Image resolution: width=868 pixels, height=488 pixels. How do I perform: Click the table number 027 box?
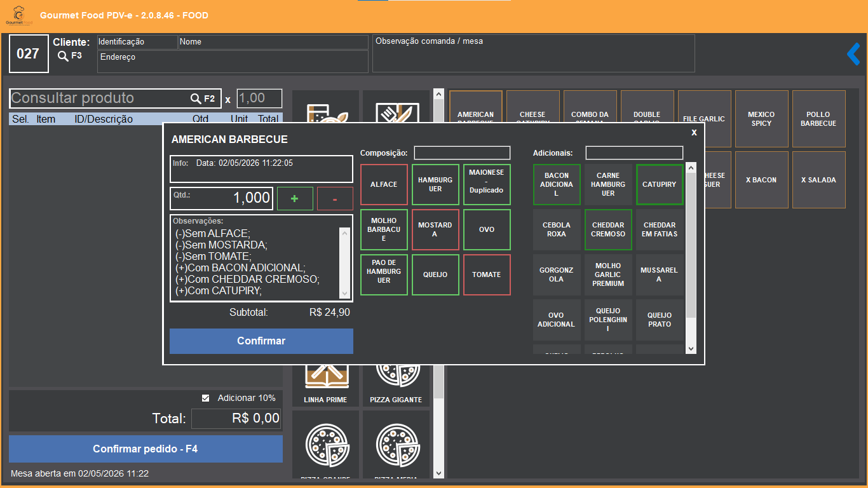click(28, 54)
